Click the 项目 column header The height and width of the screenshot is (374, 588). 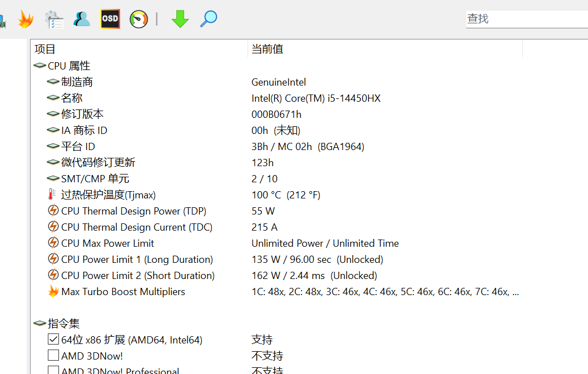tap(139, 49)
